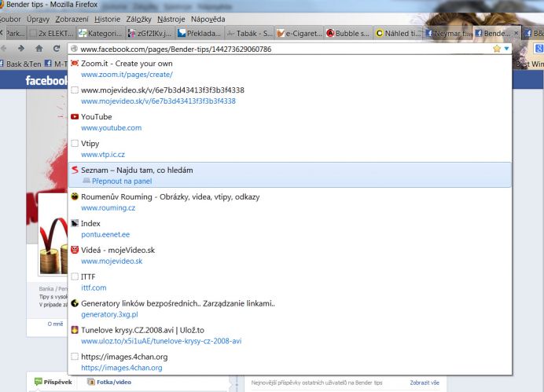
Task: Open uloz.to tunelove-krysy-cz-2008-avi link
Action: click(161, 341)
